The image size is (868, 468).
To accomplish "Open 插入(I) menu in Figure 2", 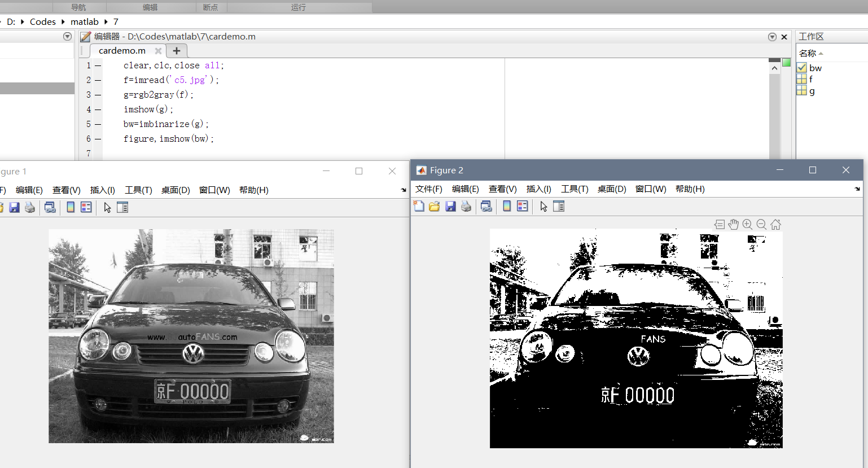I will [539, 189].
